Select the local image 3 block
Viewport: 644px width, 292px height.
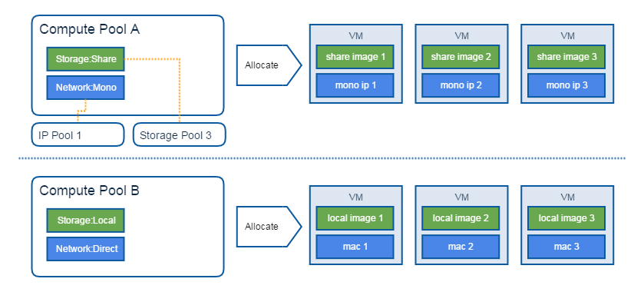(x=566, y=218)
